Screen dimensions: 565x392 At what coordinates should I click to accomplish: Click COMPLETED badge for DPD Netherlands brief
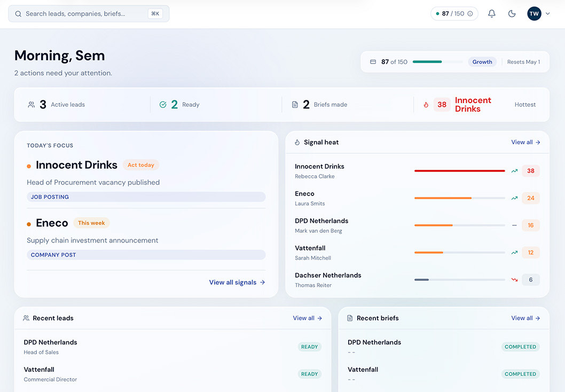coord(520,347)
